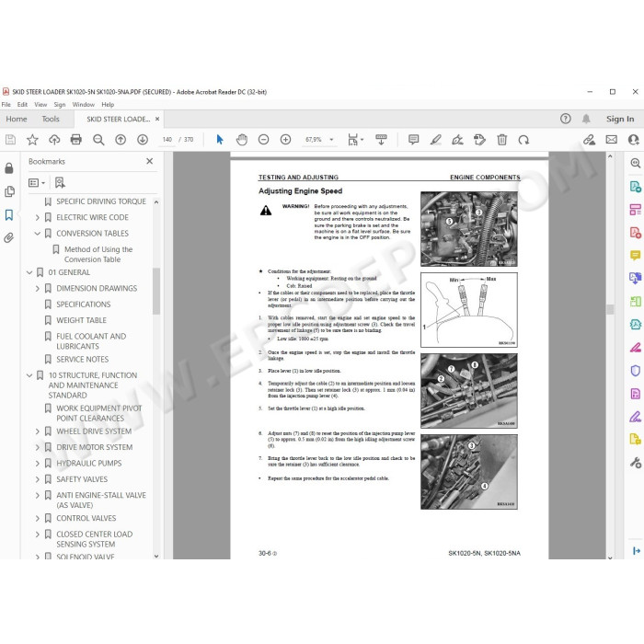Image resolution: width=644 pixels, height=644 pixels.
Task: Switch to the Home tab
Action: [x=17, y=119]
